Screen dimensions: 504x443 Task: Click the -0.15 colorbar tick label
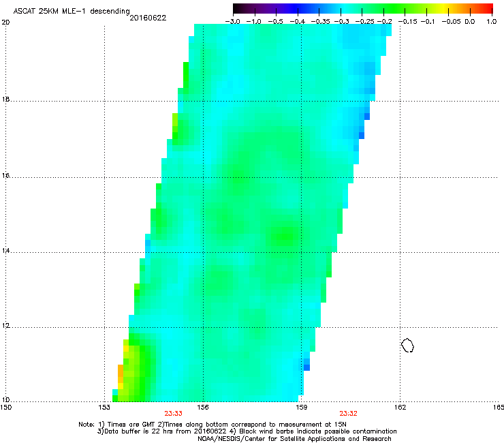(x=408, y=22)
